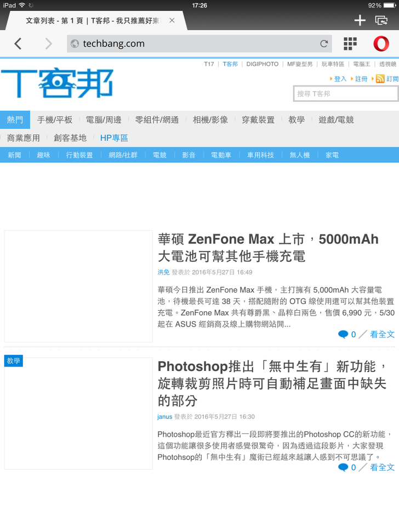Tap the browser back arrow

pyautogui.click(x=18, y=43)
